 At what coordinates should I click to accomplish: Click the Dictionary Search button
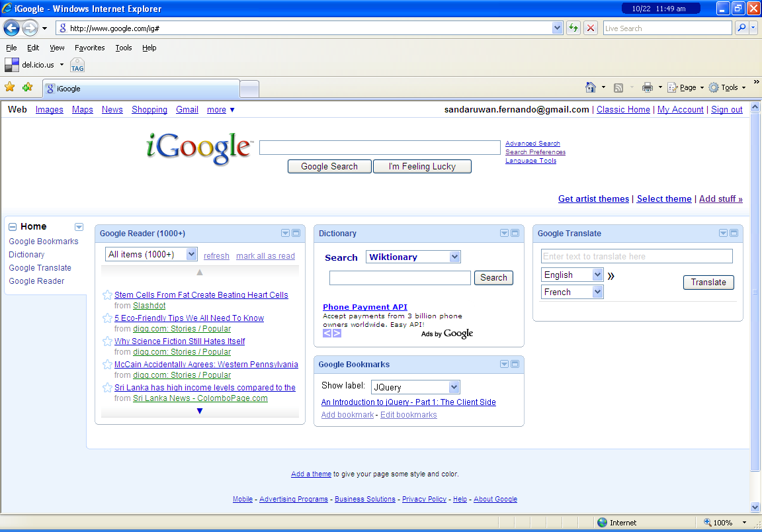[493, 278]
